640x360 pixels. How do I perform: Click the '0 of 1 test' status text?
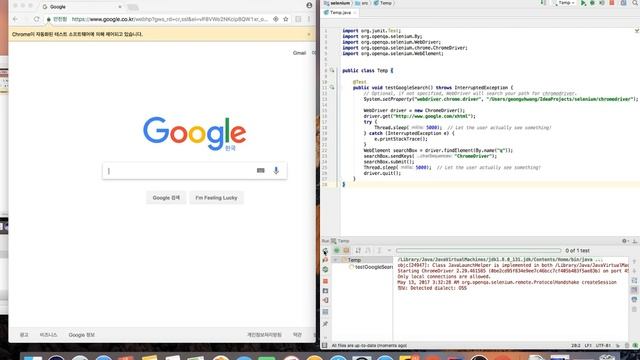coord(578,251)
